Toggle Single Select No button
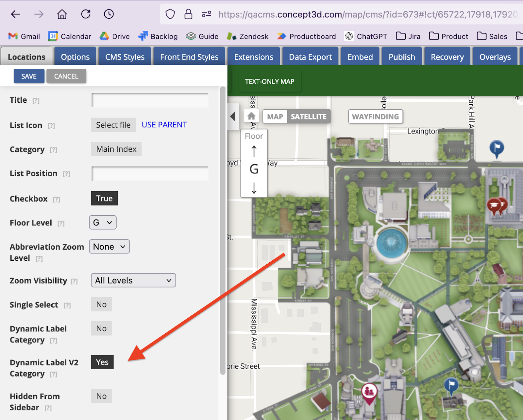 click(x=101, y=305)
